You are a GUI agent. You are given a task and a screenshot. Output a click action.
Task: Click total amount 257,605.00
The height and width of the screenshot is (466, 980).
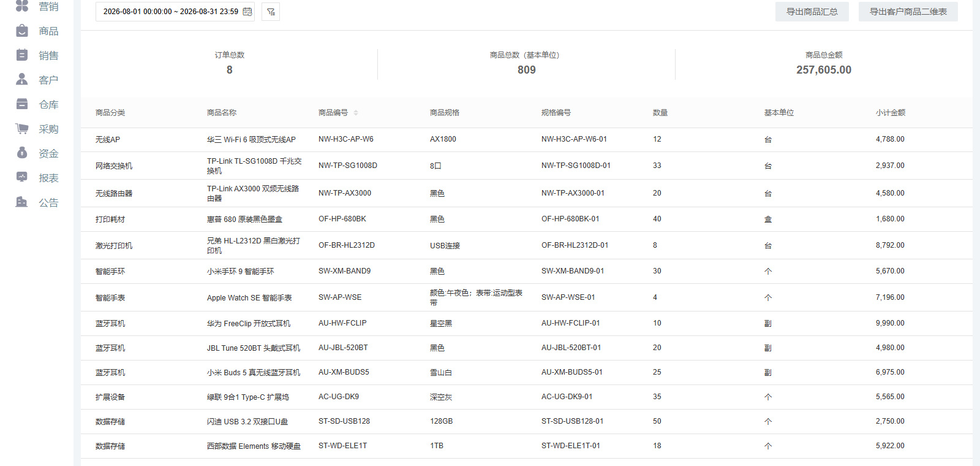[824, 70]
